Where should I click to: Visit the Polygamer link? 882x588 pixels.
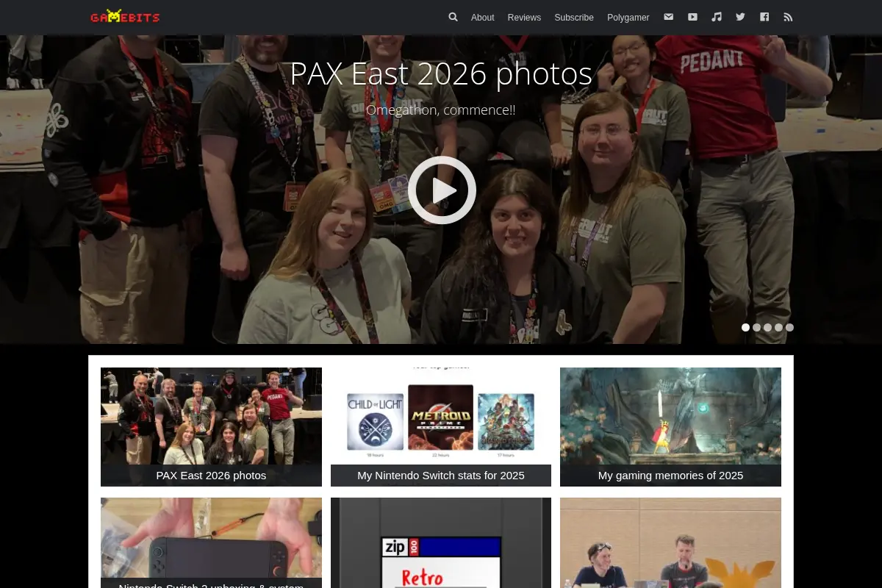click(628, 18)
